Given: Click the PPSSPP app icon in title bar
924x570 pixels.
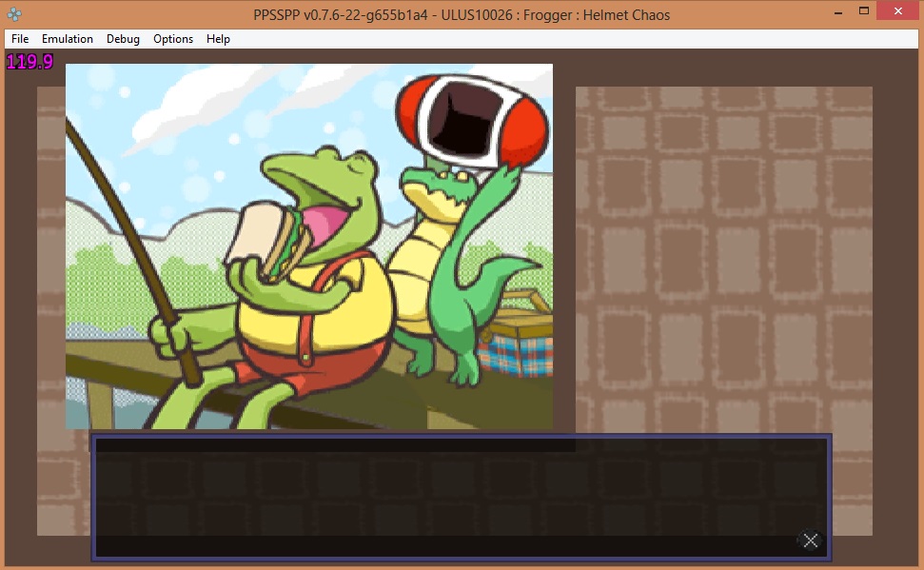Looking at the screenshot, I should click(x=12, y=13).
